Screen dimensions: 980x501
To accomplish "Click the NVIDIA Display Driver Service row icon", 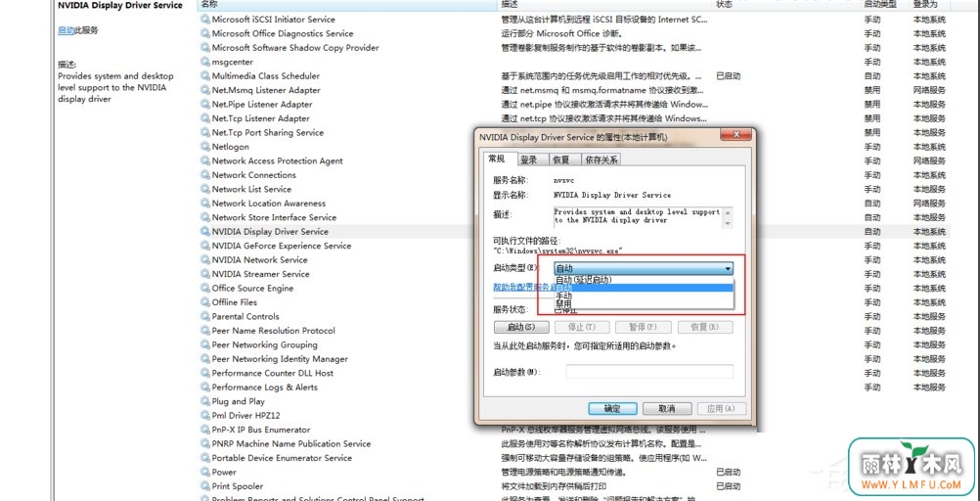I will (x=205, y=232).
